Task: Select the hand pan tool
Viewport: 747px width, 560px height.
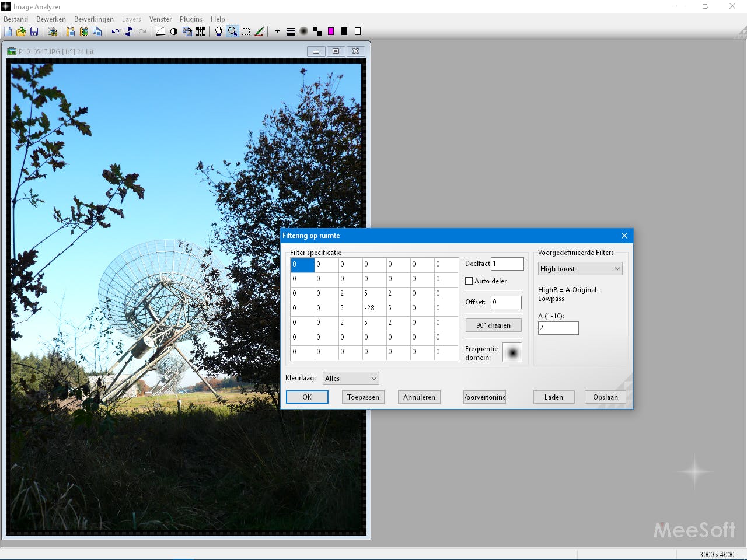Action: tap(219, 32)
